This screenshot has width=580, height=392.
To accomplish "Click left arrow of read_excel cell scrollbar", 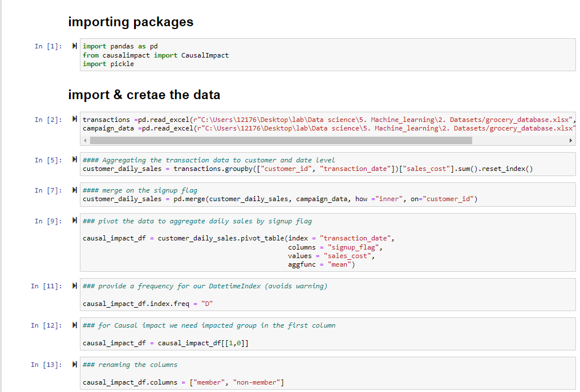I will coord(86,140).
